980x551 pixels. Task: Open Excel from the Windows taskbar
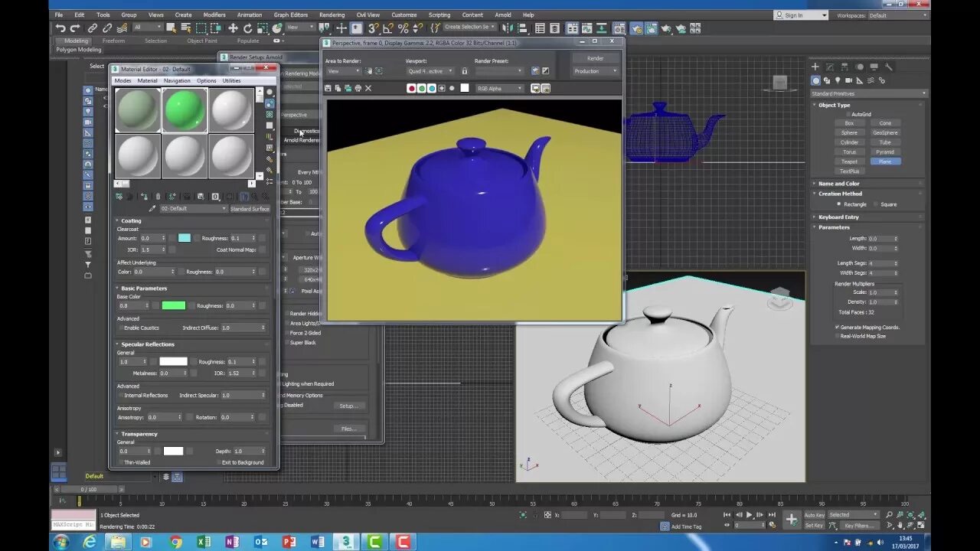point(204,542)
